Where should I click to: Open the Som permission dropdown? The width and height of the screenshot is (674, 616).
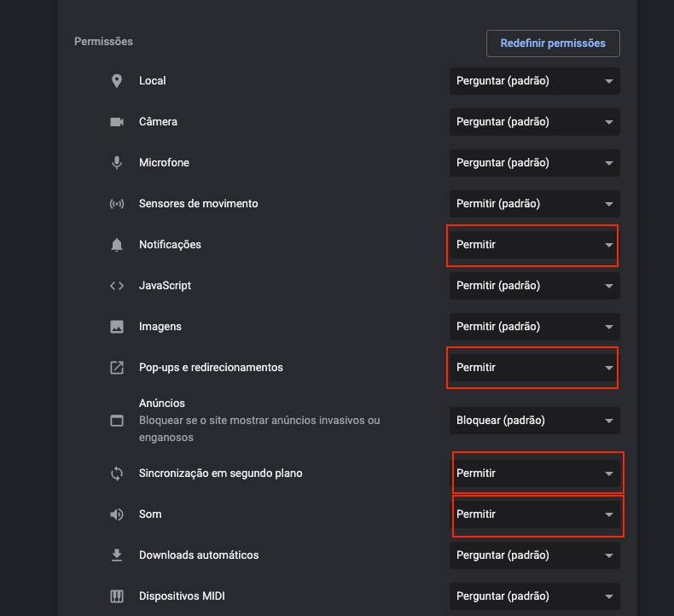[x=534, y=514]
